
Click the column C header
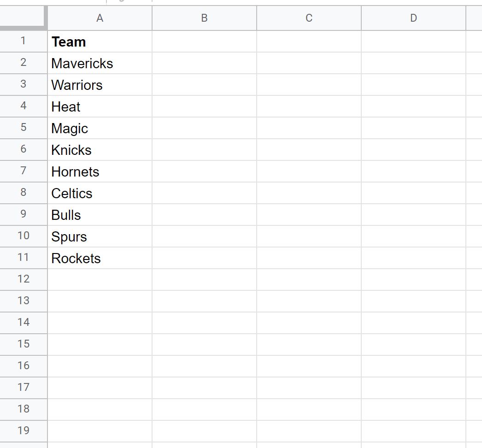309,18
